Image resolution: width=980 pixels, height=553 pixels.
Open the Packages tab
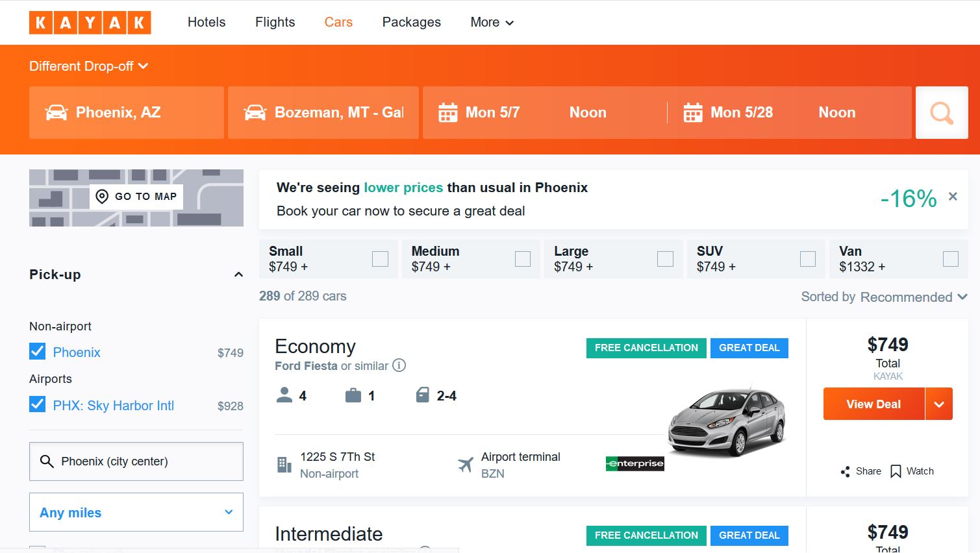[x=411, y=22]
